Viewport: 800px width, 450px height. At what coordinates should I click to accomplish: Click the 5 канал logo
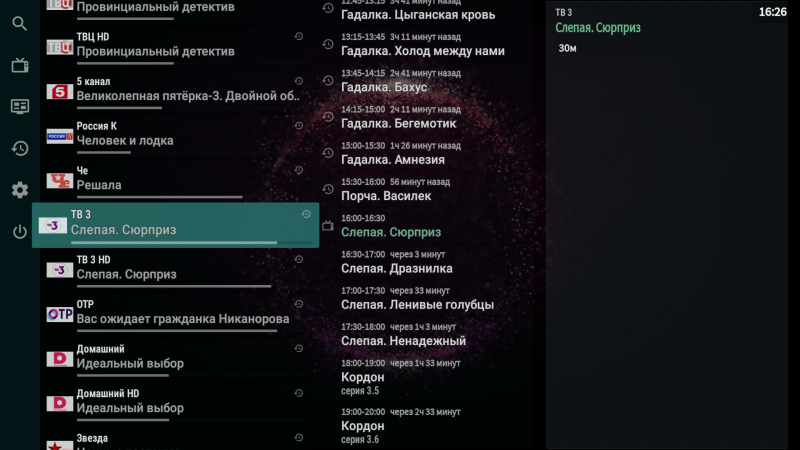tap(60, 92)
